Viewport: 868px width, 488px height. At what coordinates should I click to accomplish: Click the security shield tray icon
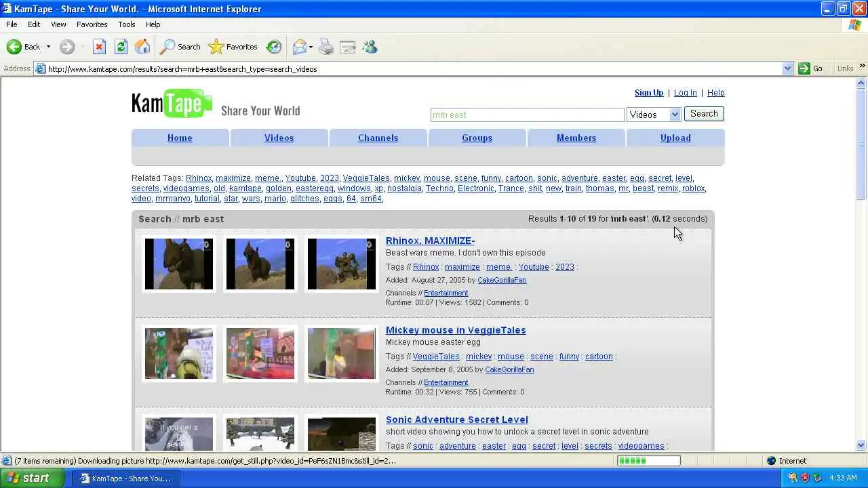tap(806, 478)
